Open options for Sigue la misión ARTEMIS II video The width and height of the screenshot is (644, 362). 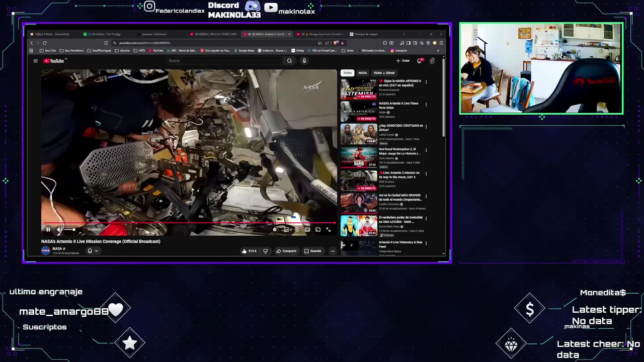[x=426, y=82]
